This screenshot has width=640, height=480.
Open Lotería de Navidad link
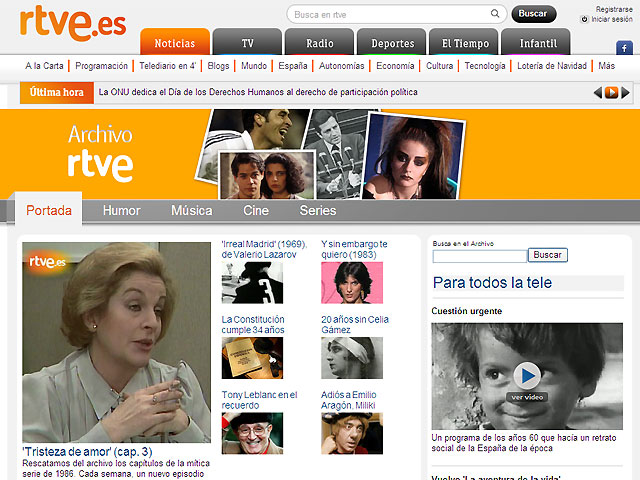(552, 66)
